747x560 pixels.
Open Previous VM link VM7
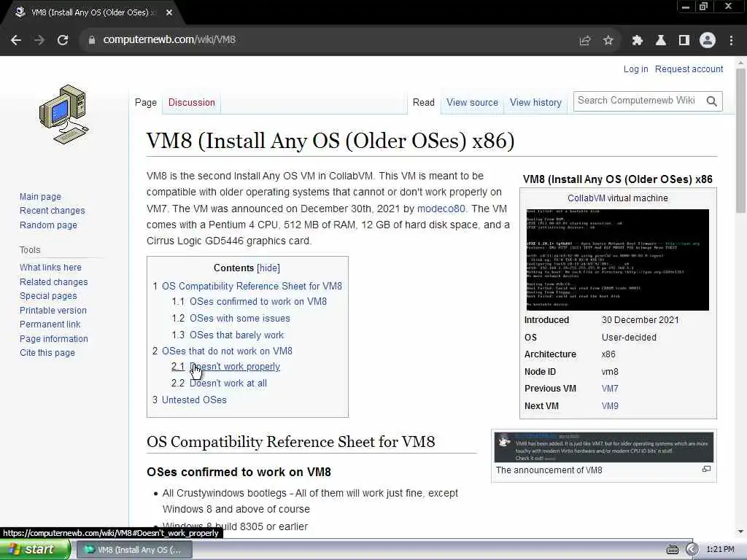coord(610,389)
